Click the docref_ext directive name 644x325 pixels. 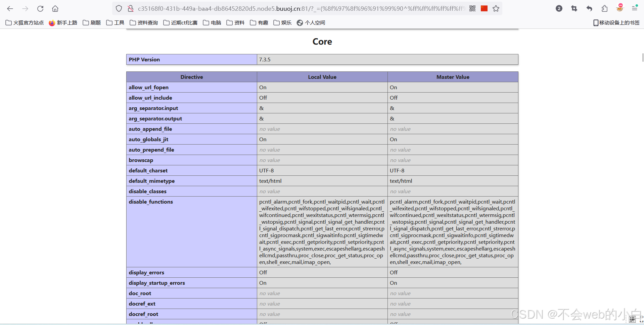142,304
